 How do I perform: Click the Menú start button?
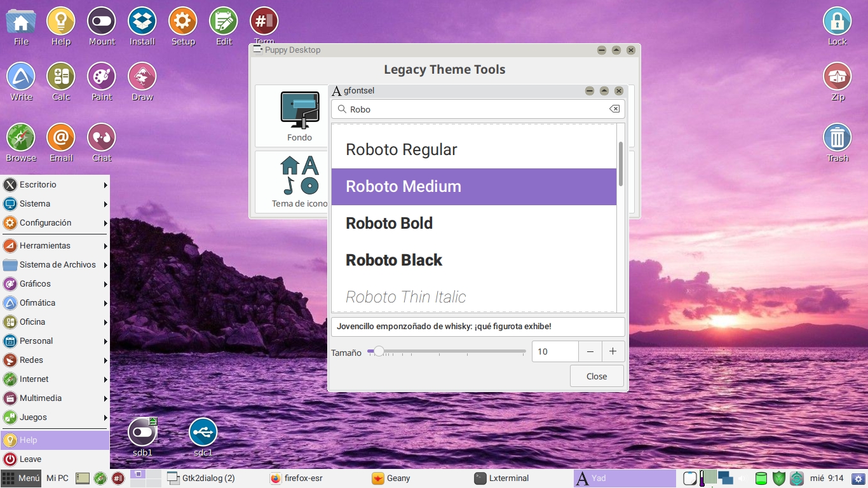[x=21, y=478]
